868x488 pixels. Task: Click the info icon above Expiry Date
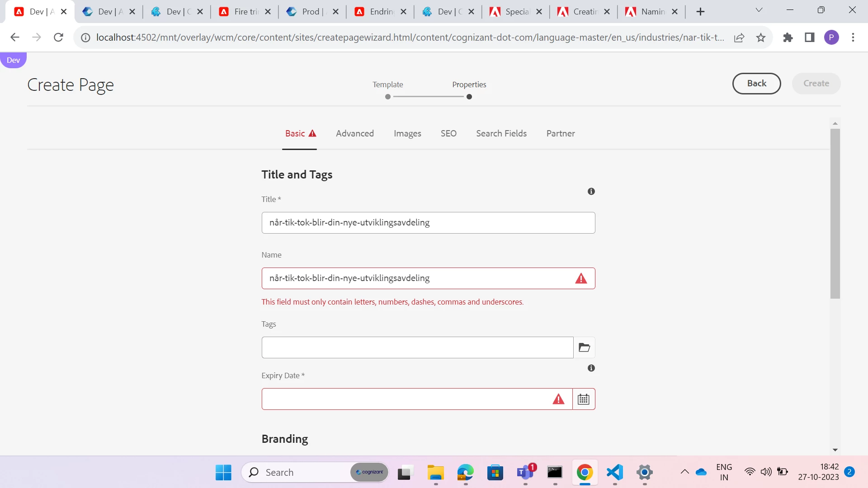click(591, 368)
